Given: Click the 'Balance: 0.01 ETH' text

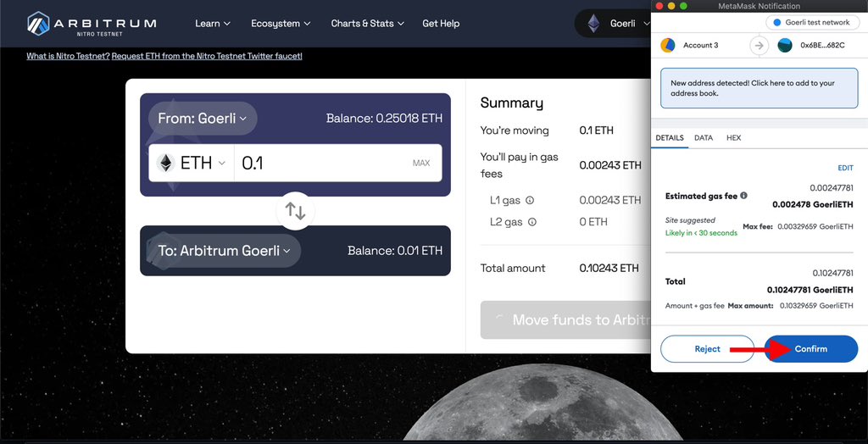Looking at the screenshot, I should coord(395,251).
